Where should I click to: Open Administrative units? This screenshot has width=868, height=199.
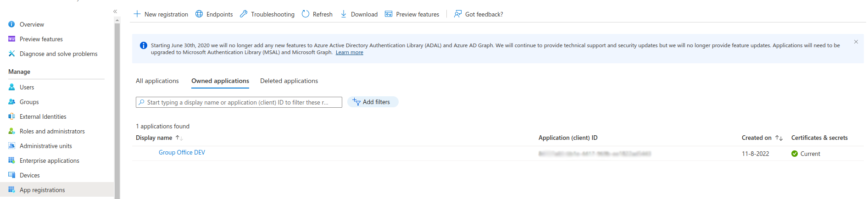click(x=45, y=146)
